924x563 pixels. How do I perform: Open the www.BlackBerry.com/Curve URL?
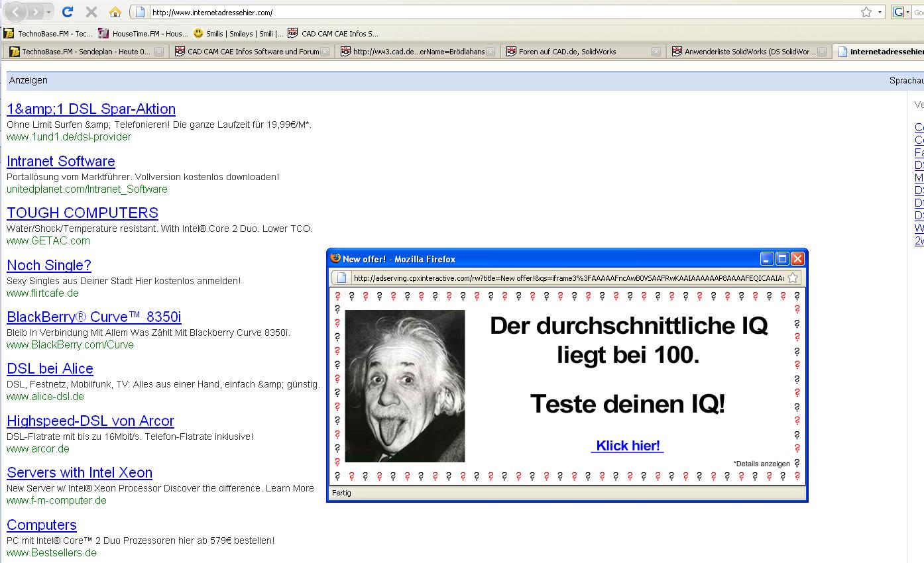(x=70, y=345)
